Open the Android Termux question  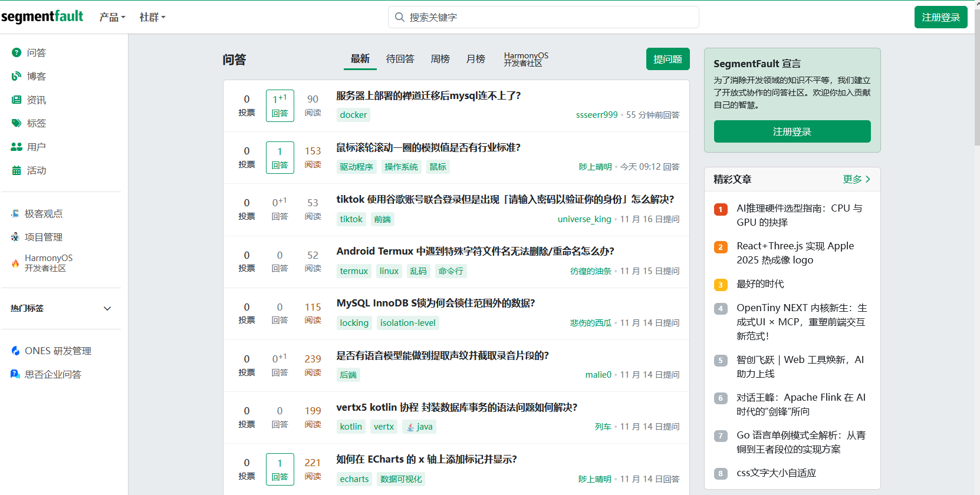[475, 251]
